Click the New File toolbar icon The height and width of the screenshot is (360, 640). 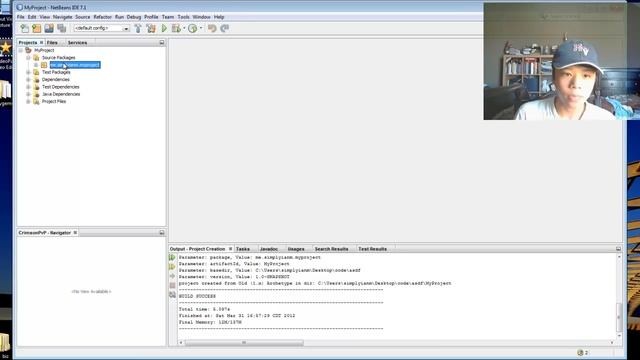click(24, 28)
